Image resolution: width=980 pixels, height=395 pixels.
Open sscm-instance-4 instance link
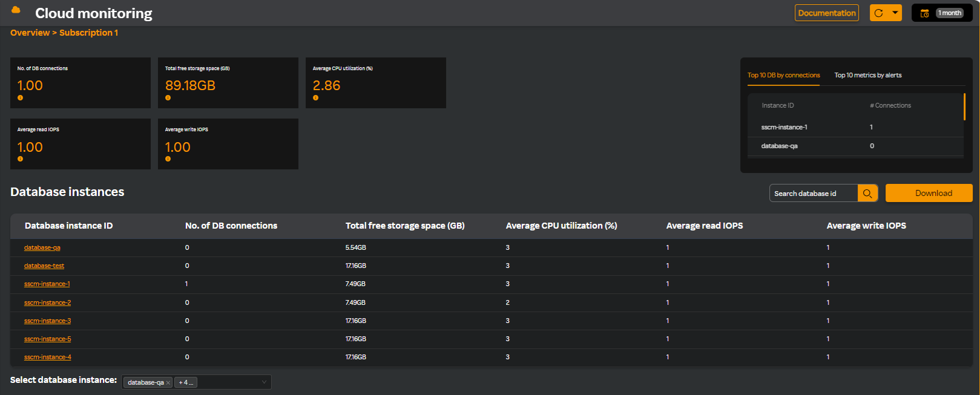click(x=47, y=357)
